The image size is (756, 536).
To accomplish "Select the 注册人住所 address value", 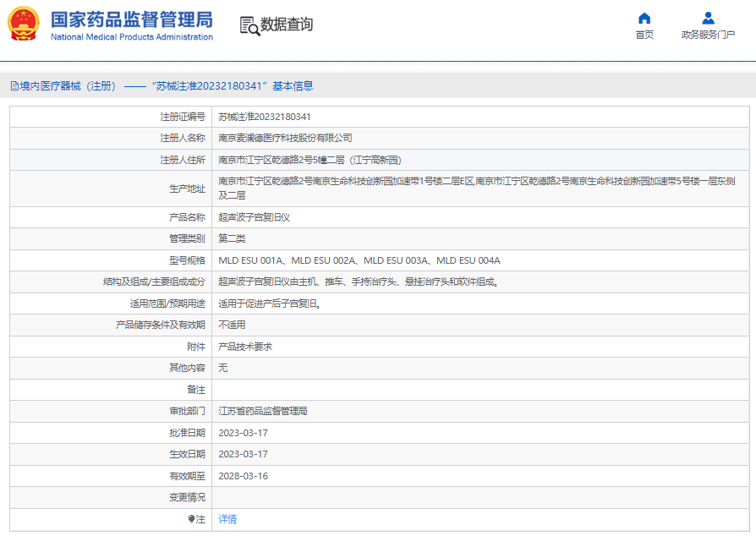I will click(310, 160).
